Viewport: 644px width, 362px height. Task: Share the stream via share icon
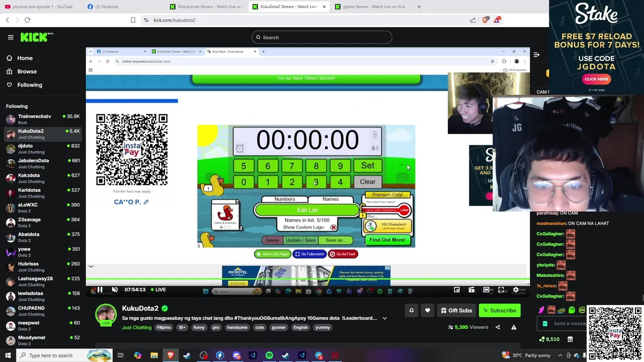click(498, 327)
